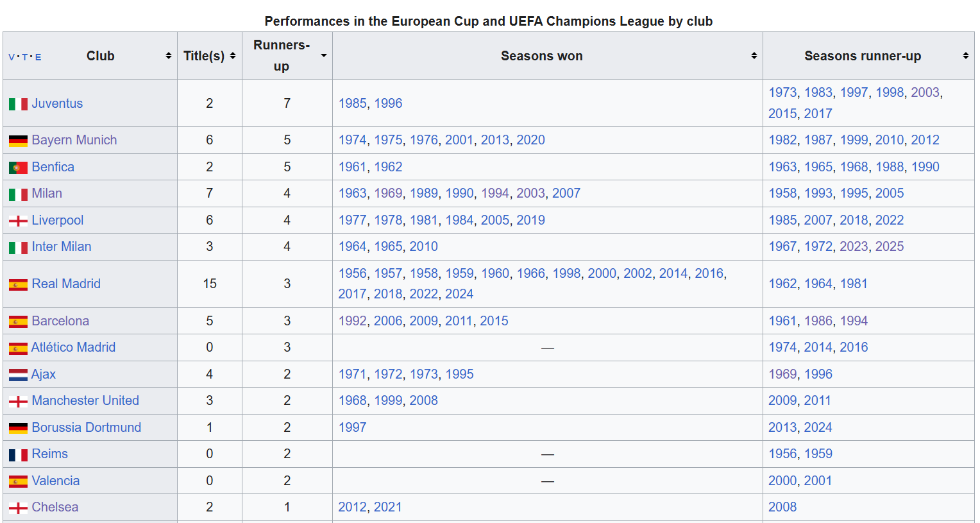980x523 pixels.
Task: Open Atlético Madrid's 1974 runner-up season
Action: click(x=782, y=347)
